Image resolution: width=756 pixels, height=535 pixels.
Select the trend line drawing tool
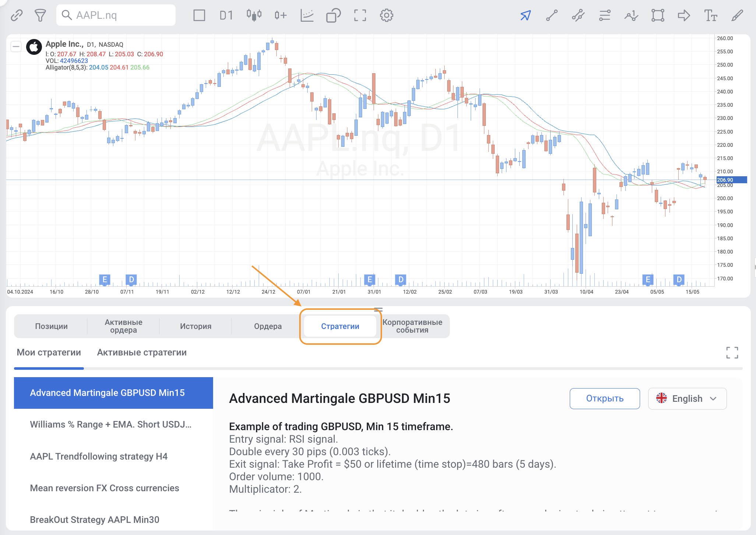(x=552, y=15)
